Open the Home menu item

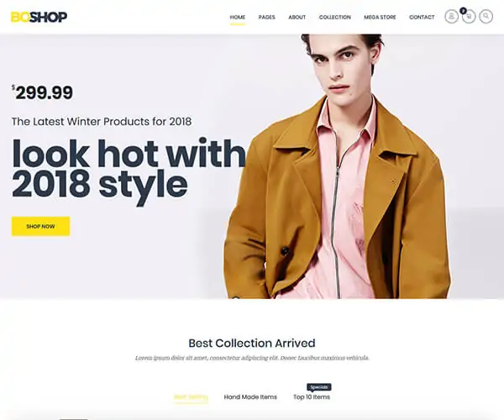238,18
